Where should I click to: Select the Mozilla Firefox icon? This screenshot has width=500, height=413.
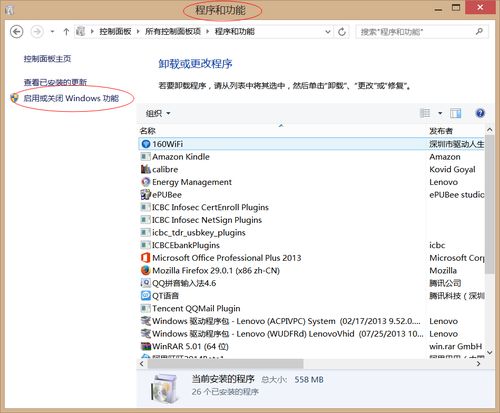(146, 270)
